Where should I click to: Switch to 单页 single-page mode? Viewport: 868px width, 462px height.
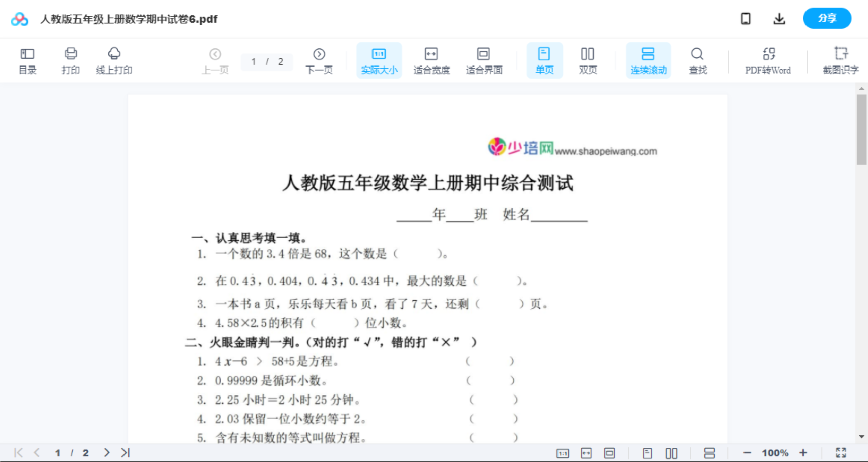(544, 60)
